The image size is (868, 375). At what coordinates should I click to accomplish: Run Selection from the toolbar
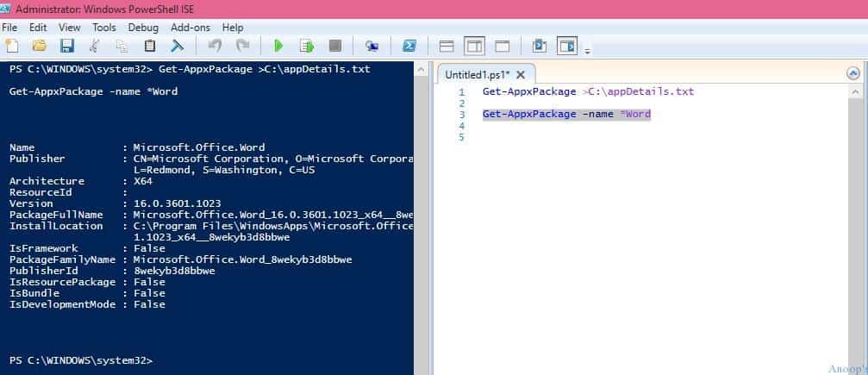(x=307, y=46)
